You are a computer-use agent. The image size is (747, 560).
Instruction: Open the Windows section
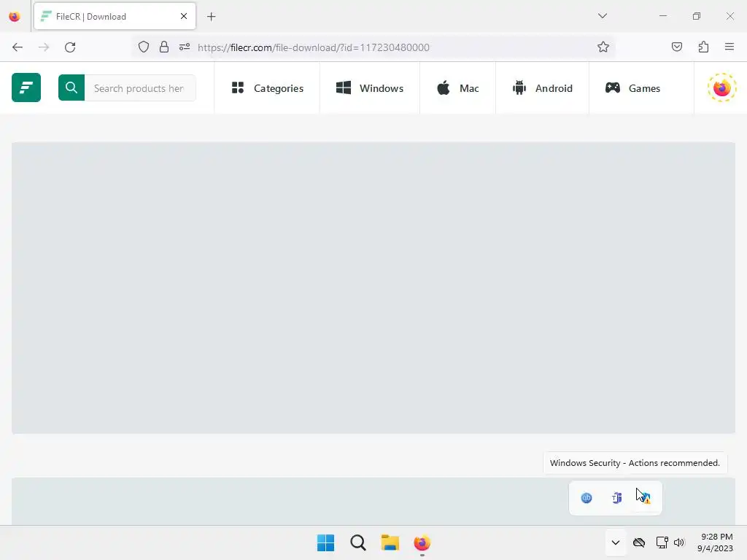pos(370,88)
